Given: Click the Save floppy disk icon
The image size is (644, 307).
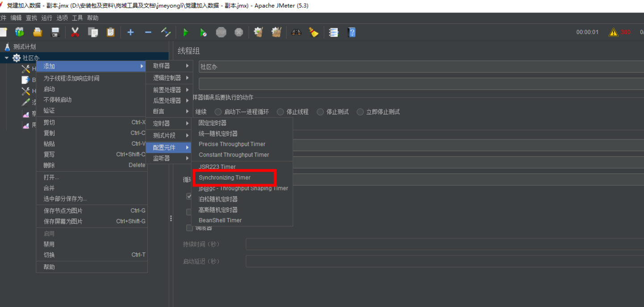Looking at the screenshot, I should [55, 32].
